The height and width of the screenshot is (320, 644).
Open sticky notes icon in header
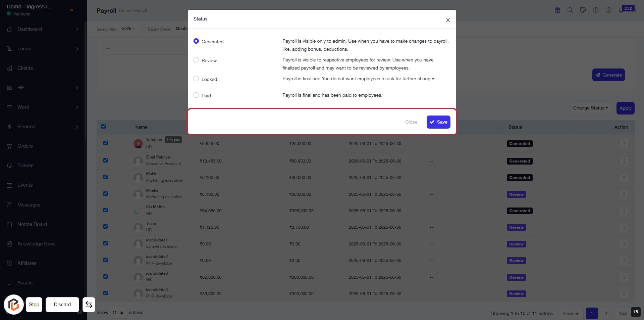coord(583,10)
